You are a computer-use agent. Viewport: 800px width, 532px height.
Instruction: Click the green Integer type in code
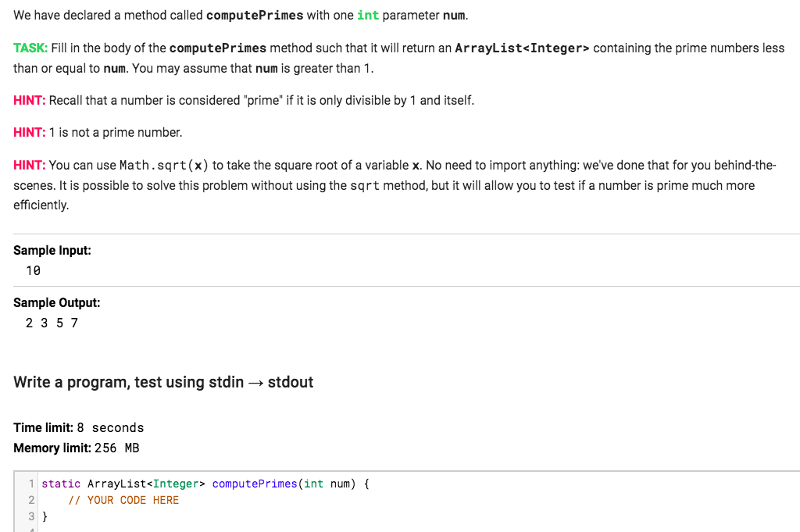(176, 484)
